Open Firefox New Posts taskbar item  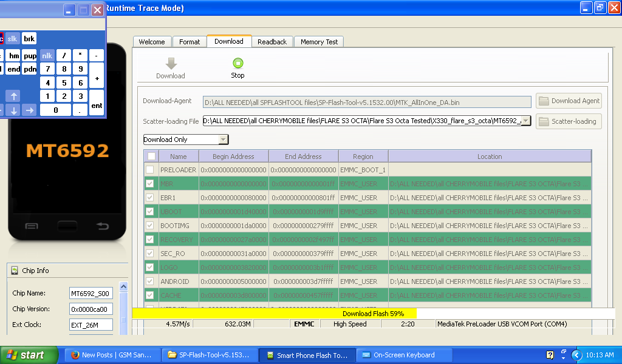click(x=112, y=355)
